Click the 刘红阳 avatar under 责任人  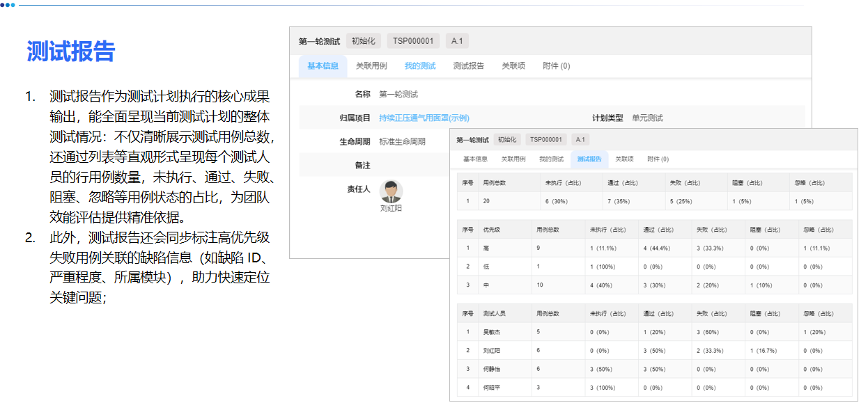pyautogui.click(x=391, y=191)
